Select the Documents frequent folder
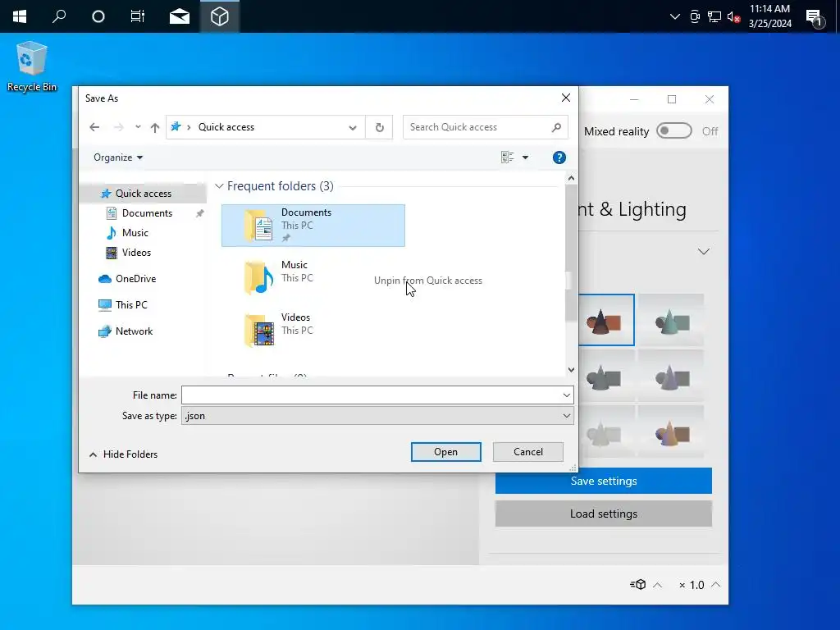 313,226
